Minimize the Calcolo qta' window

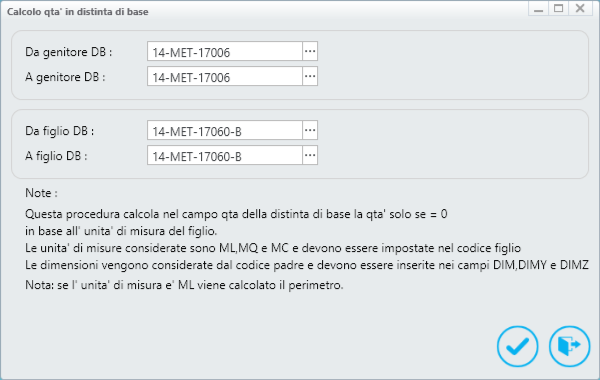pyautogui.click(x=538, y=8)
